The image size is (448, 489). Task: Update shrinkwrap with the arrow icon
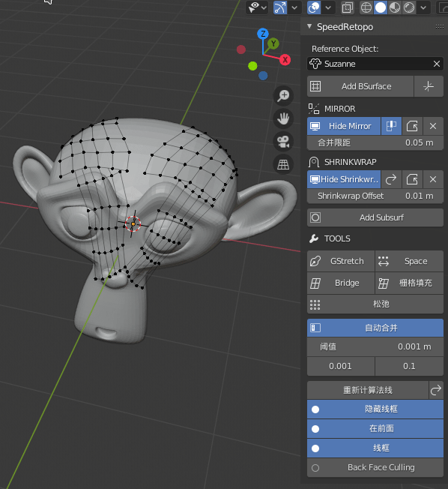coord(391,179)
